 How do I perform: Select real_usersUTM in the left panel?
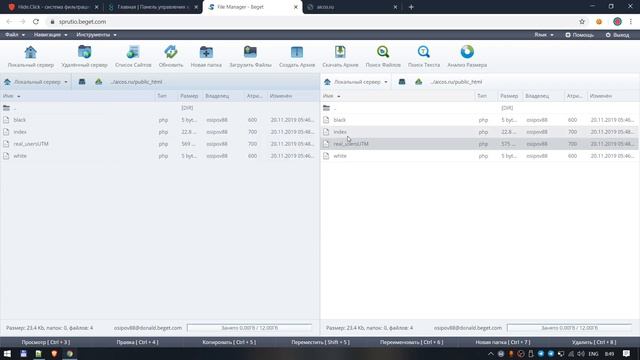tap(160, 144)
